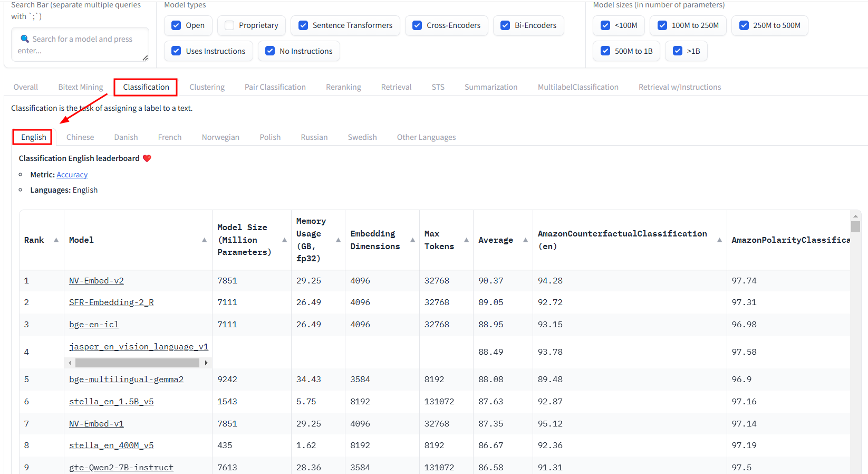Toggle Bi-Encoders checkbox
868x474 pixels.
click(x=505, y=25)
